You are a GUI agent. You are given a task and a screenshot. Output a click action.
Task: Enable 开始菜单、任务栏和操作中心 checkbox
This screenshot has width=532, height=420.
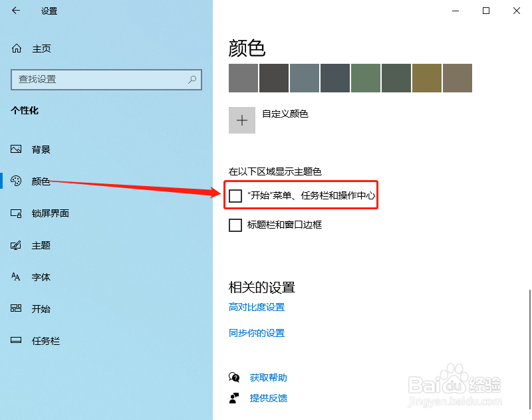pos(235,195)
